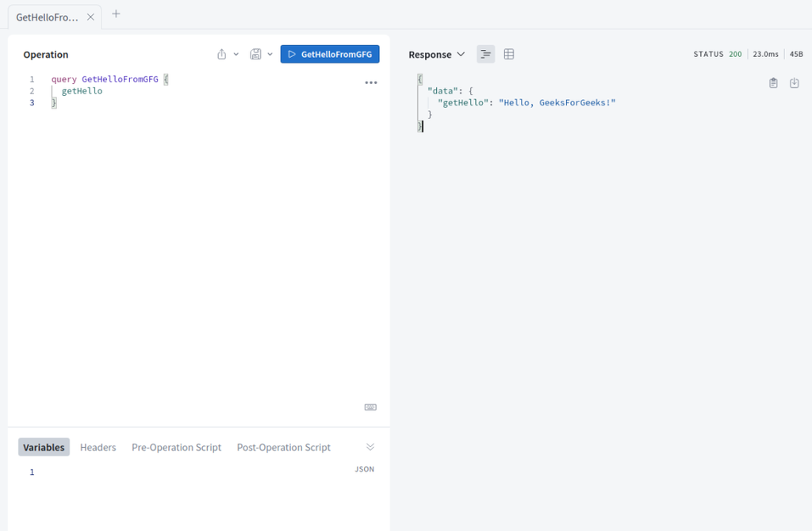Collapse the Variables panel with double chevron
The width and height of the screenshot is (812, 531).
tap(370, 447)
